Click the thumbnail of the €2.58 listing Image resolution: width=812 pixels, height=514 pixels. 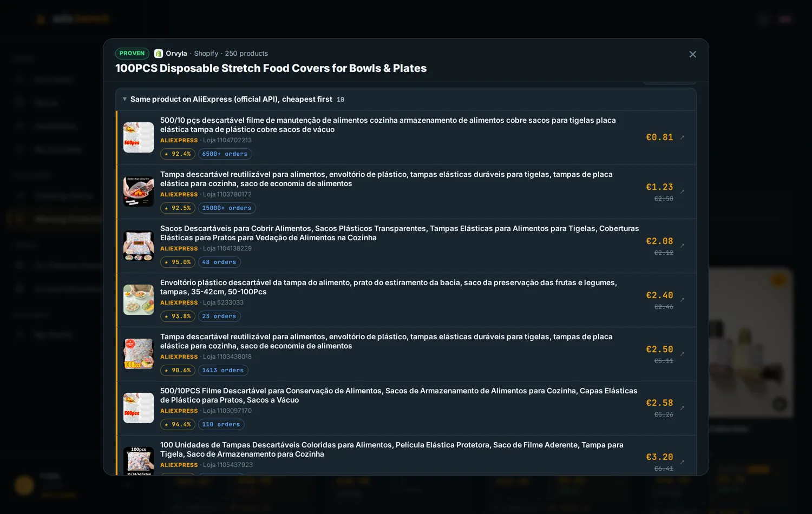tap(139, 408)
